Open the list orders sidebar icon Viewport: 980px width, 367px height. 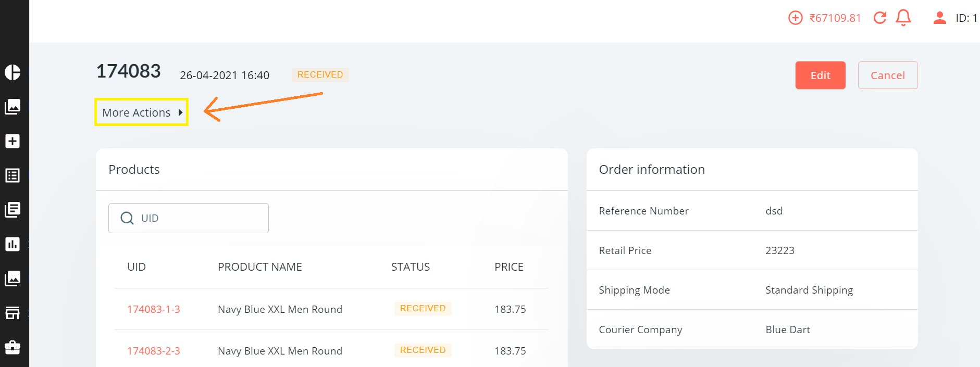pyautogui.click(x=13, y=175)
